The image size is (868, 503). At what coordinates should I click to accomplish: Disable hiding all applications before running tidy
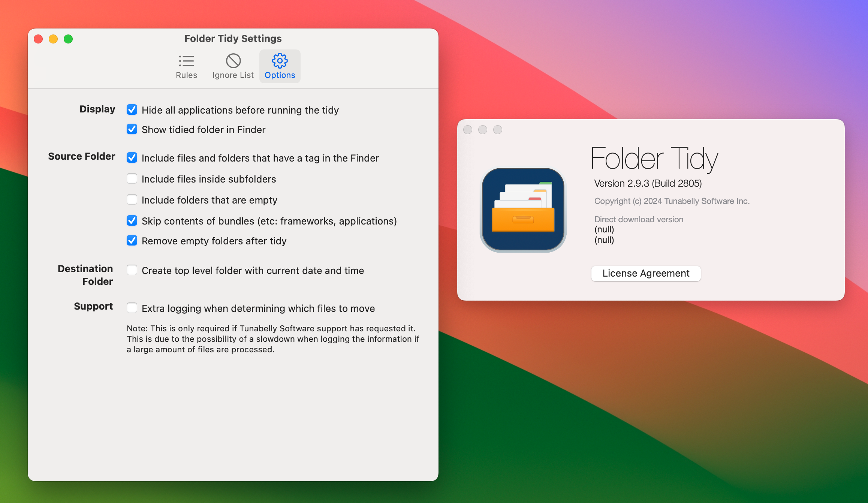(x=132, y=110)
